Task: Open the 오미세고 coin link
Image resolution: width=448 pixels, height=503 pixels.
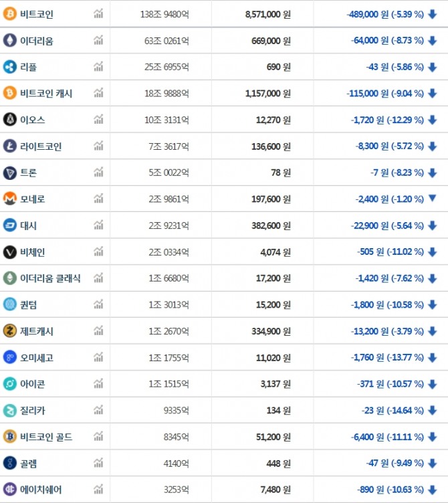Action: 37,358
